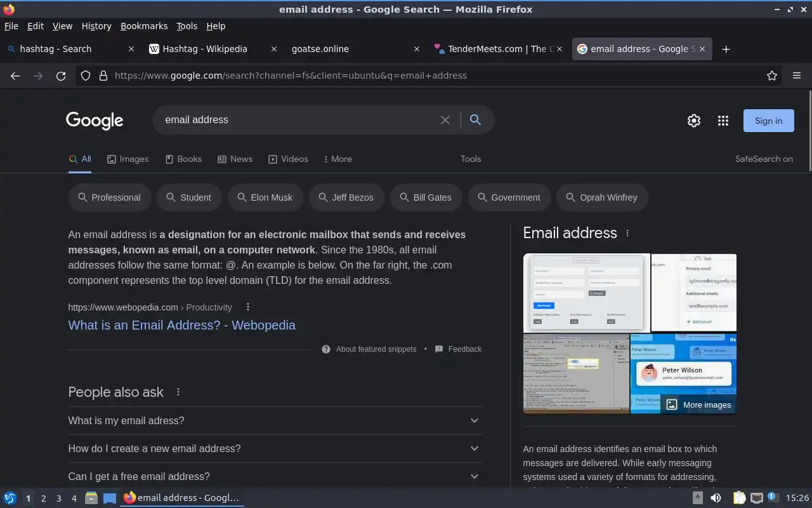This screenshot has height=508, width=812.
Task: Open the Help menu
Action: [x=216, y=26]
